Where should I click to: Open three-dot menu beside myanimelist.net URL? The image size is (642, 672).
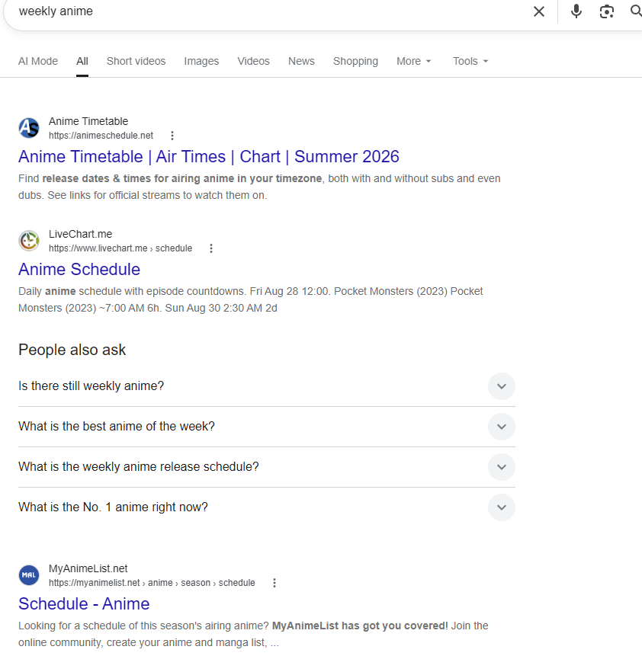tap(274, 583)
